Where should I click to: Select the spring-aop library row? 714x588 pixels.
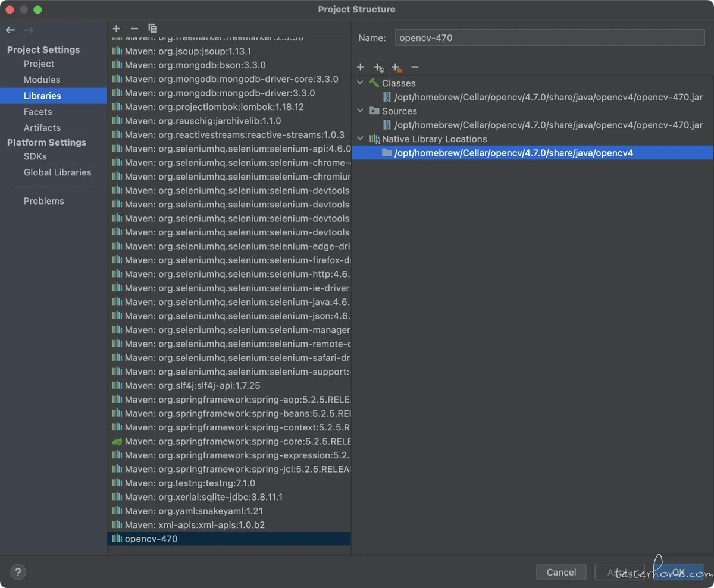pyautogui.click(x=229, y=400)
